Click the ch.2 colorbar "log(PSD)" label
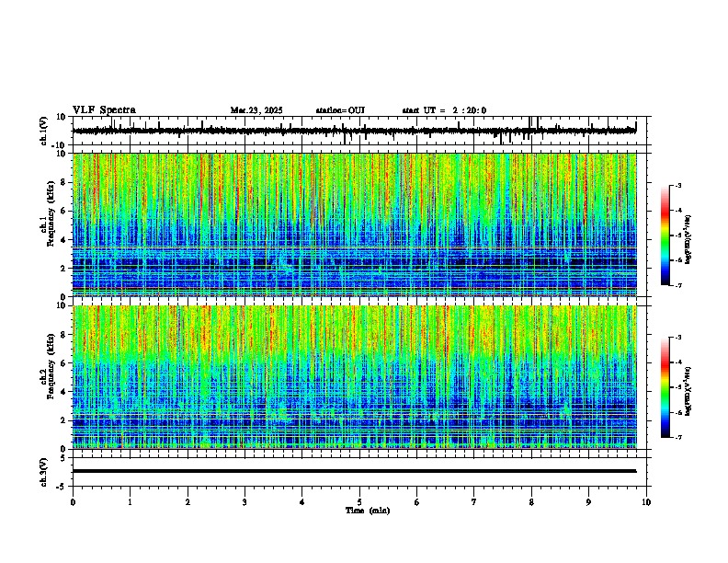The width and height of the screenshot is (728, 563). (x=688, y=391)
